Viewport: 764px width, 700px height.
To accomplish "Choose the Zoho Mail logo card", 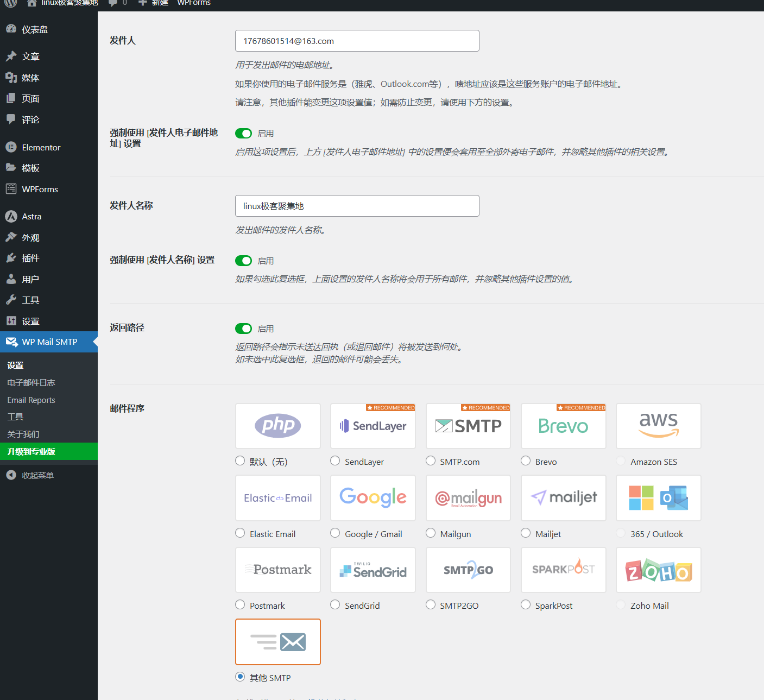I will pyautogui.click(x=659, y=570).
